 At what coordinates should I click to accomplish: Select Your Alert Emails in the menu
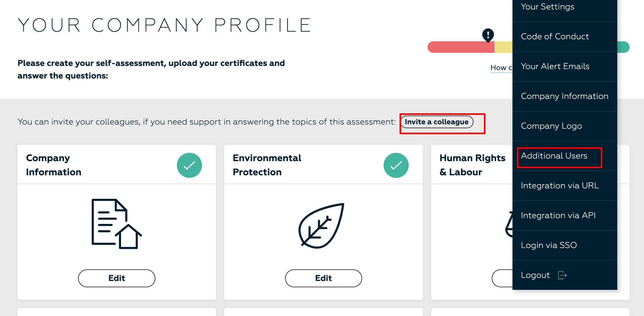click(555, 66)
